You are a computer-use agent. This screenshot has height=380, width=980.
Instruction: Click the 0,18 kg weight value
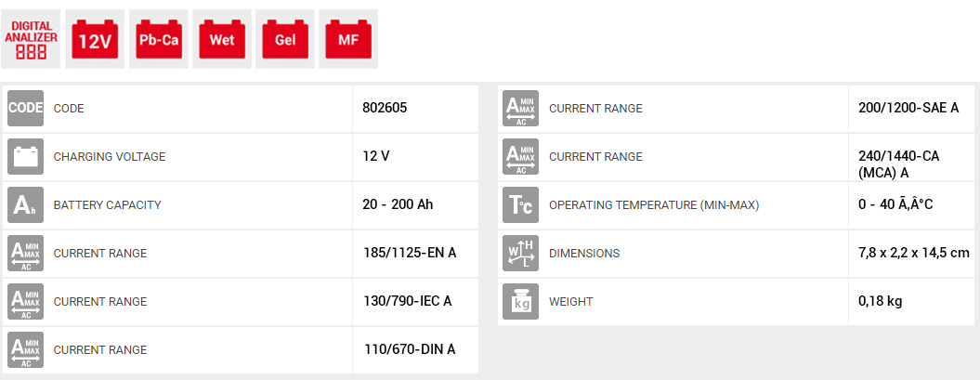click(x=881, y=301)
